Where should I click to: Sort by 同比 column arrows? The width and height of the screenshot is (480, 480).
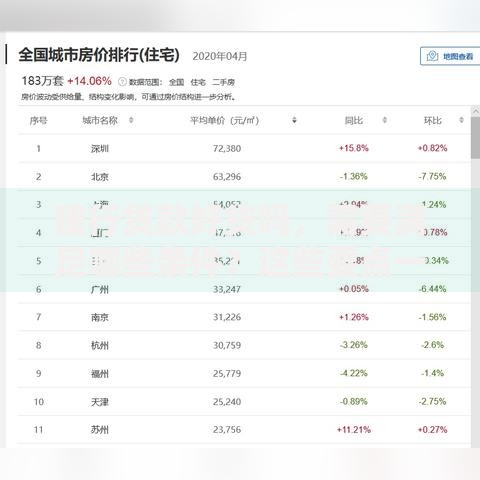point(384,120)
